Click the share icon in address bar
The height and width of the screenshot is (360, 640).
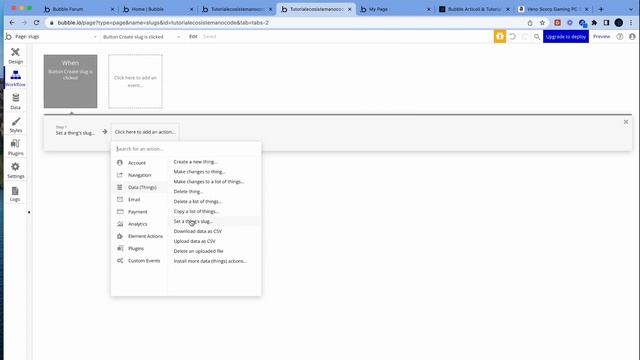[x=530, y=23]
